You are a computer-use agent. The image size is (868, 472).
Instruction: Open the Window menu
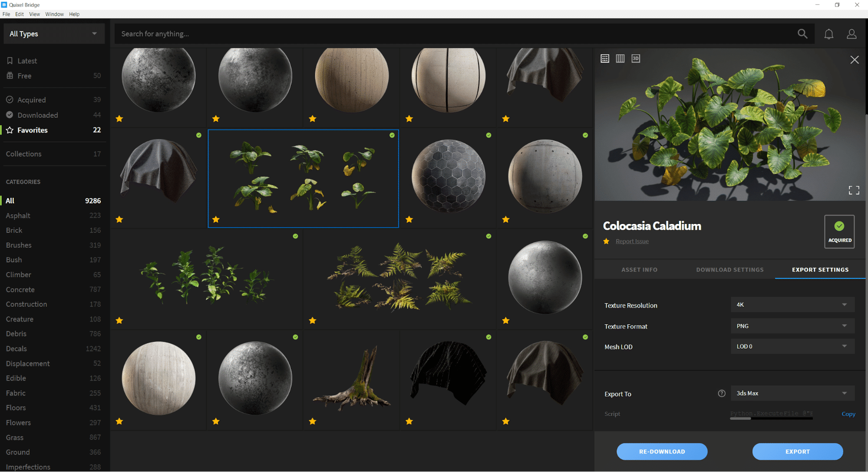[54, 14]
